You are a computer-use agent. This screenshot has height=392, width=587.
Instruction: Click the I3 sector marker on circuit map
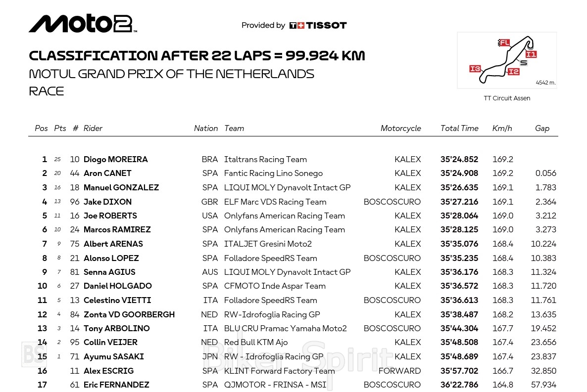point(475,69)
